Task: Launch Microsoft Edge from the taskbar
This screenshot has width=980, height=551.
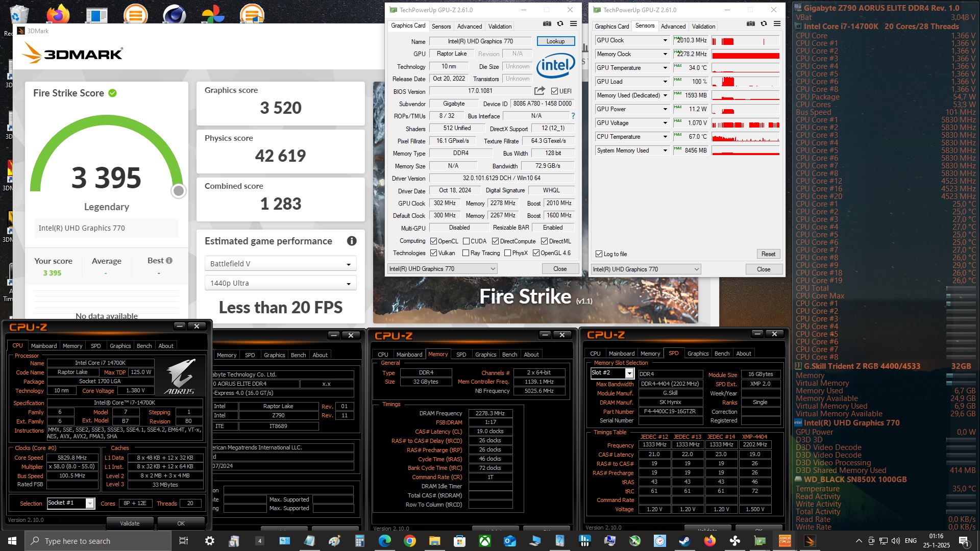Action: (x=384, y=541)
